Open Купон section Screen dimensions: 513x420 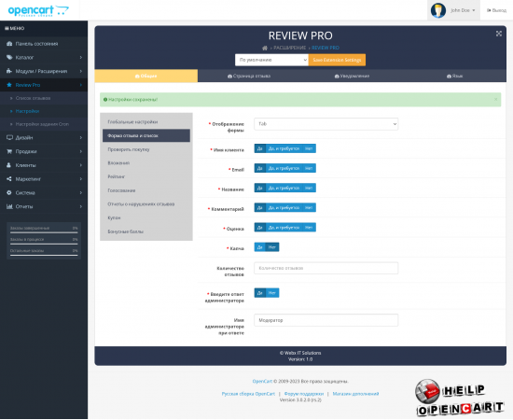[x=146, y=217]
